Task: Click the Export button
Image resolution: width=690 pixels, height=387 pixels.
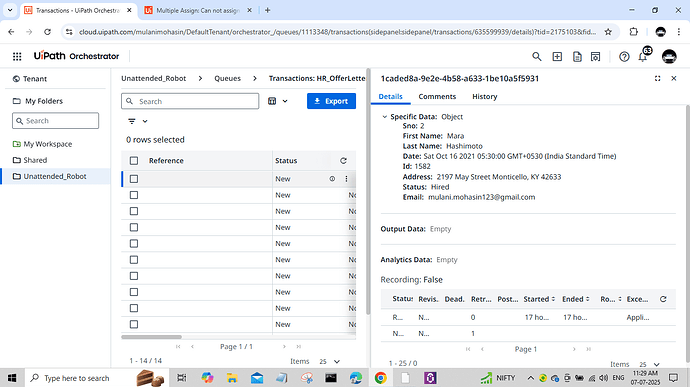Action: pyautogui.click(x=331, y=101)
